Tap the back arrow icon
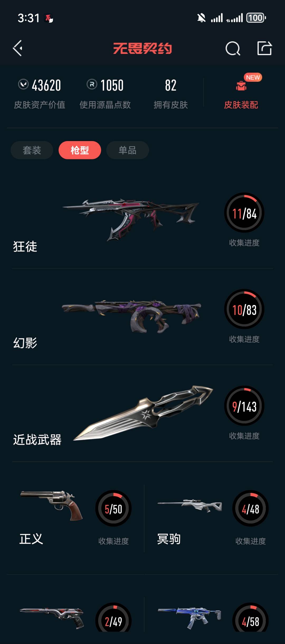This screenshot has width=285, height=644. pos(18,48)
